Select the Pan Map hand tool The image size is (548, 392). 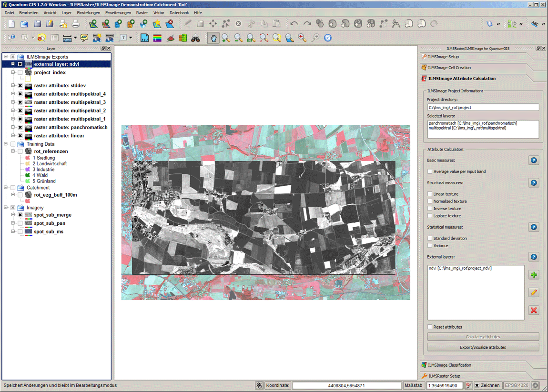click(x=213, y=38)
